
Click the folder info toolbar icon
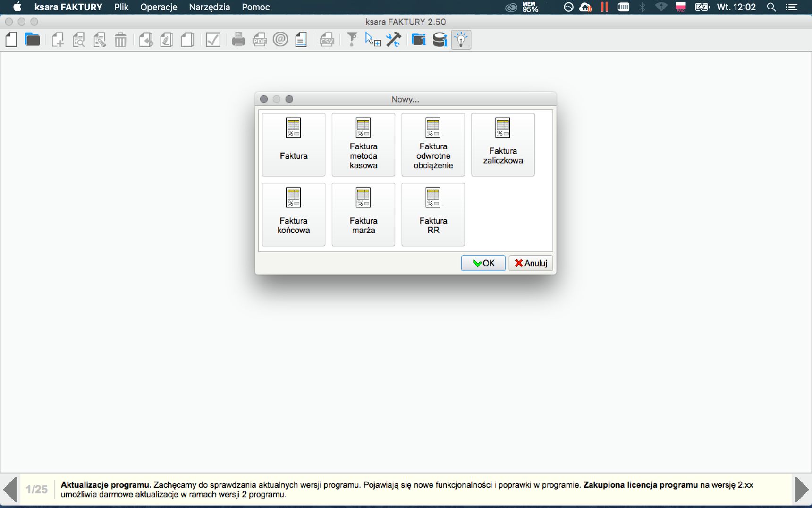point(419,40)
